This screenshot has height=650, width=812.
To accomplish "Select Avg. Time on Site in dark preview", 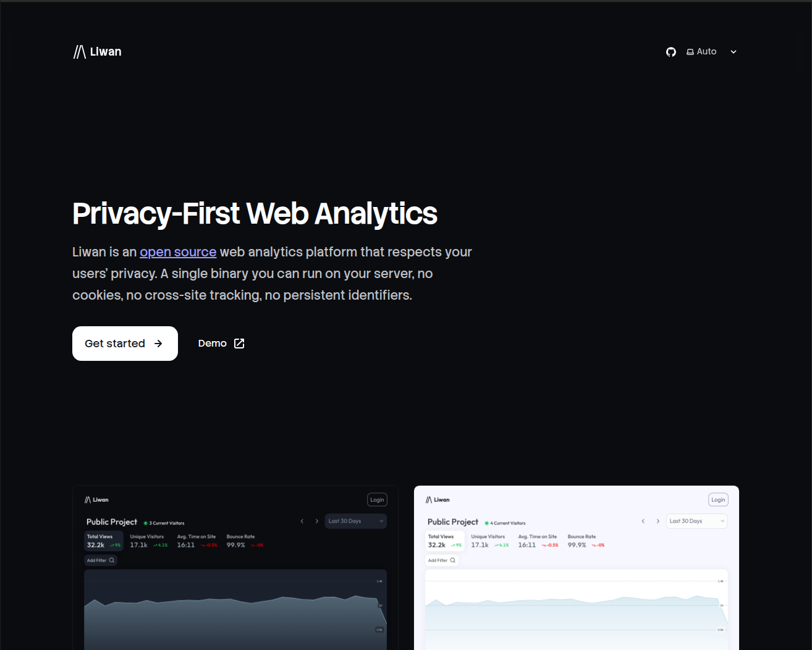I will [x=197, y=541].
